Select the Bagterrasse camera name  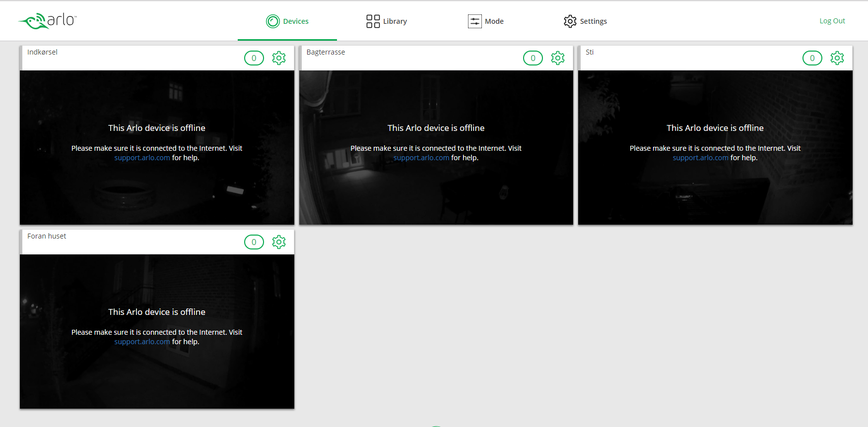tap(326, 52)
